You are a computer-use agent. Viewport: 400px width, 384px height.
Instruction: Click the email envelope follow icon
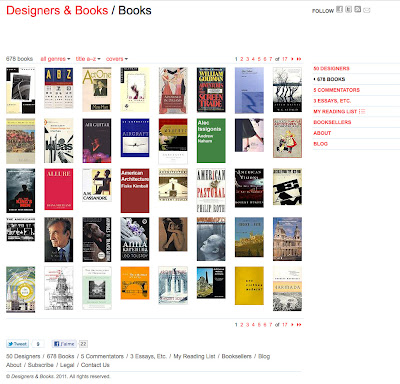point(367,10)
